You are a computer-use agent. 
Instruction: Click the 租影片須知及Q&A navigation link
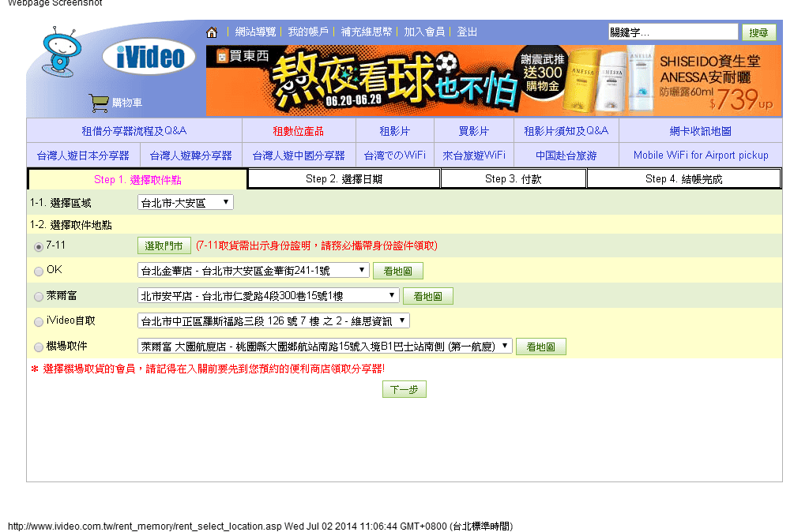pos(566,129)
